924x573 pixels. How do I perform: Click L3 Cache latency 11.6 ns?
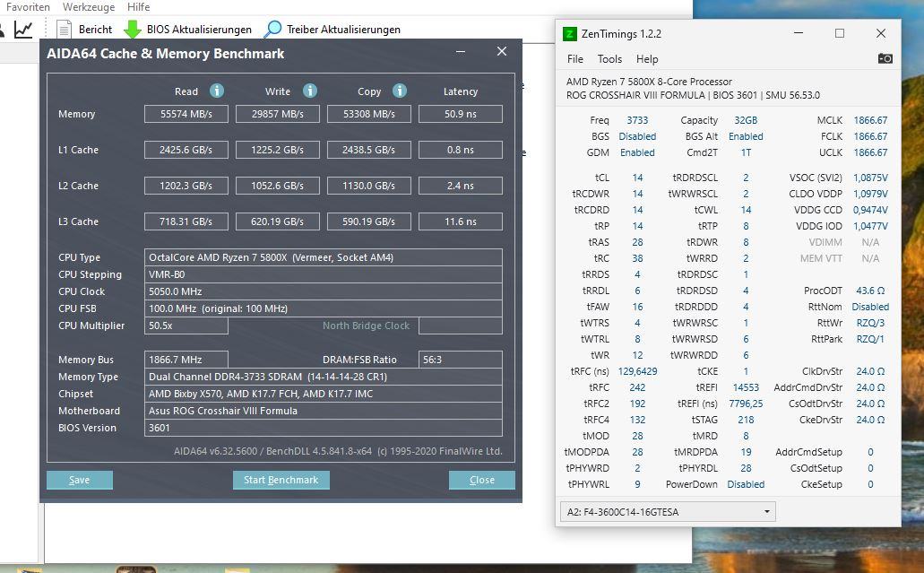click(461, 221)
